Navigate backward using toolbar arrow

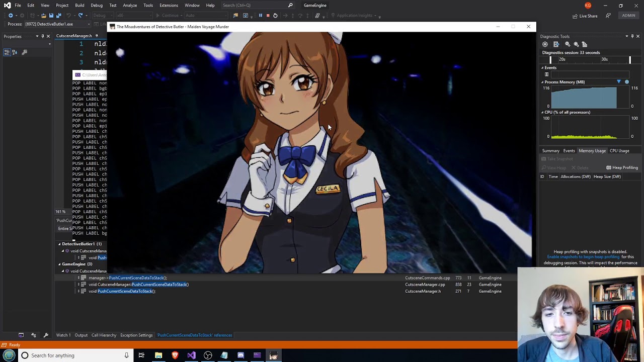coord(11,16)
